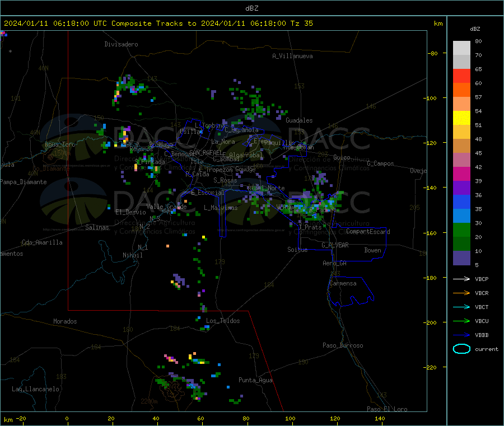Click the 'km' unit label at top right

point(438,24)
